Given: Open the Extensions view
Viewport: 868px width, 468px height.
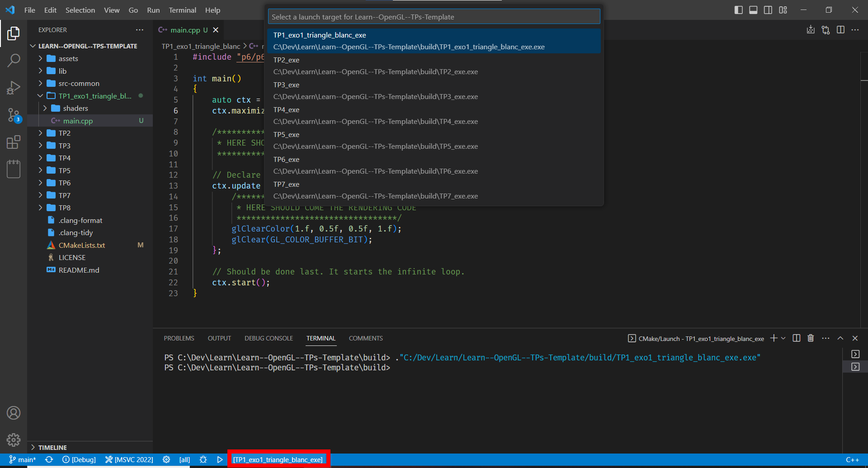Looking at the screenshot, I should click(x=14, y=142).
